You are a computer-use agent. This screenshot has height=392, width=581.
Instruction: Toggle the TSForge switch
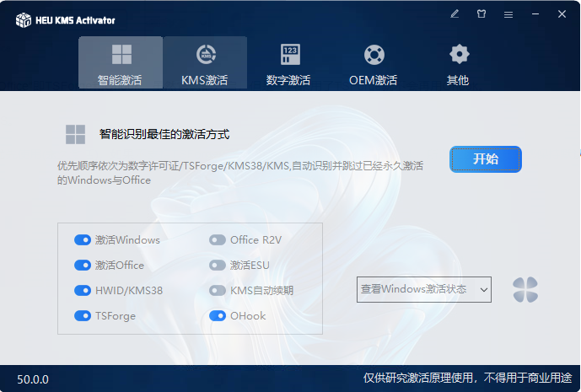(83, 315)
